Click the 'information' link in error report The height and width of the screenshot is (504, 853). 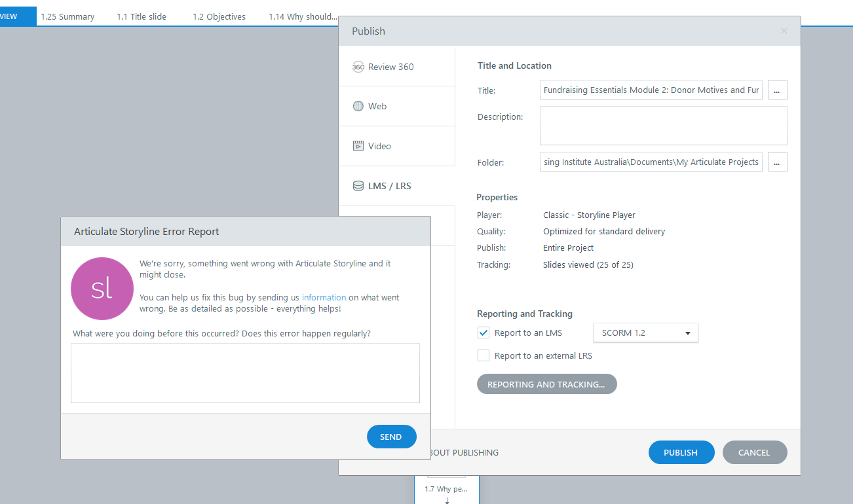coord(324,297)
